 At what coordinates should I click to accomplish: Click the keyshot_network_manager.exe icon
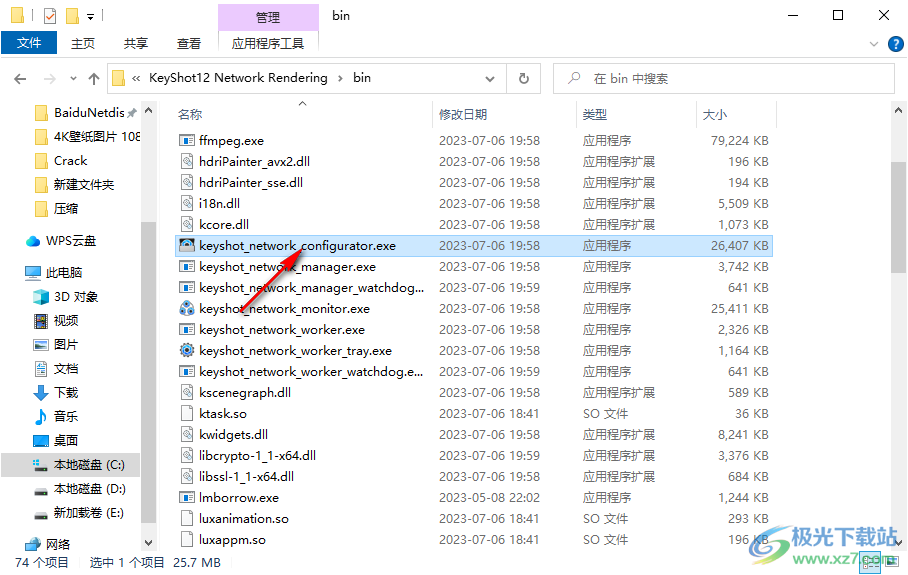click(186, 266)
